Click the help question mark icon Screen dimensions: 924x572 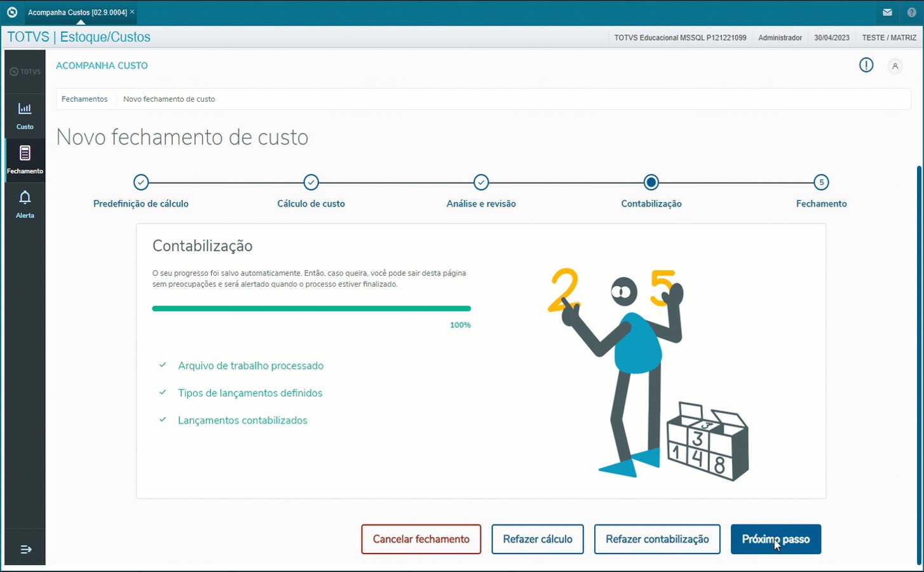[912, 12]
